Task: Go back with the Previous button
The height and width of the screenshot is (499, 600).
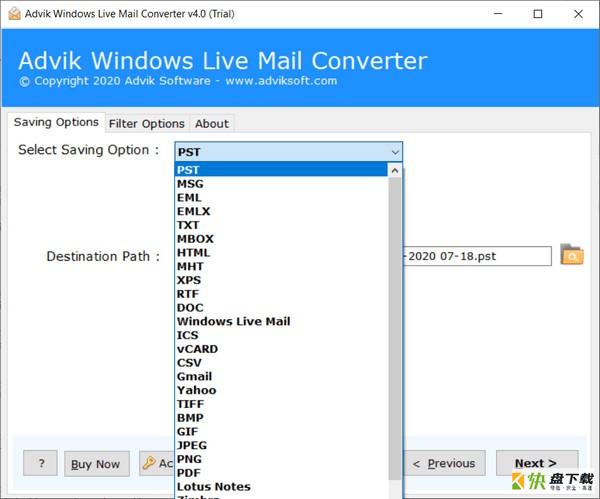Action: [444, 463]
